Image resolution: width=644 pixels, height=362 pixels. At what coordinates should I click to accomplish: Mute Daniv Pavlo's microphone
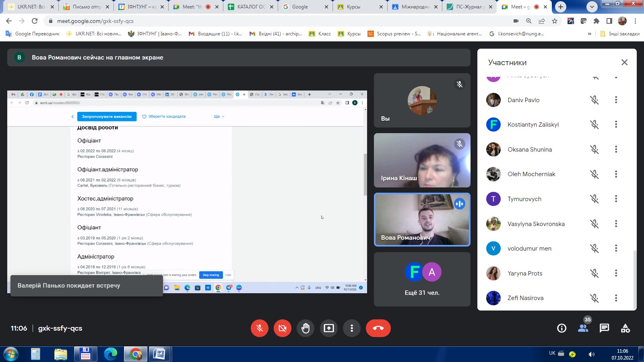click(594, 100)
